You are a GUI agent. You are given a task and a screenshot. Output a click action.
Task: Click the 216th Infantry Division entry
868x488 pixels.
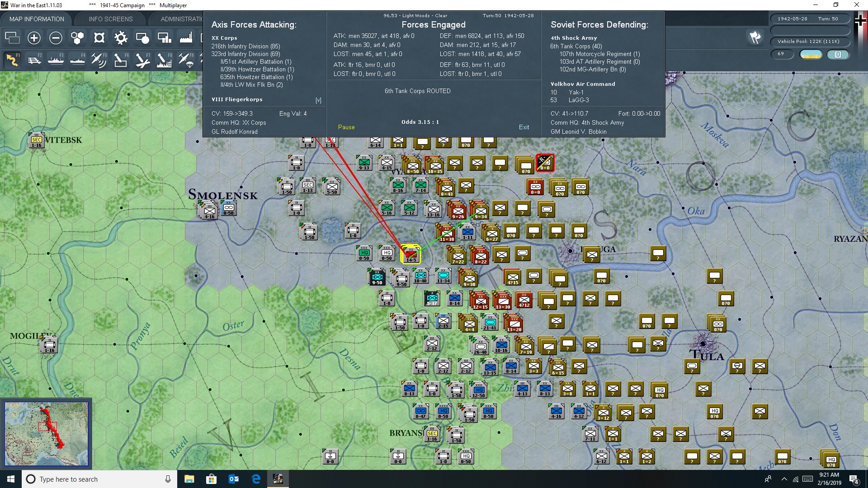click(x=245, y=47)
